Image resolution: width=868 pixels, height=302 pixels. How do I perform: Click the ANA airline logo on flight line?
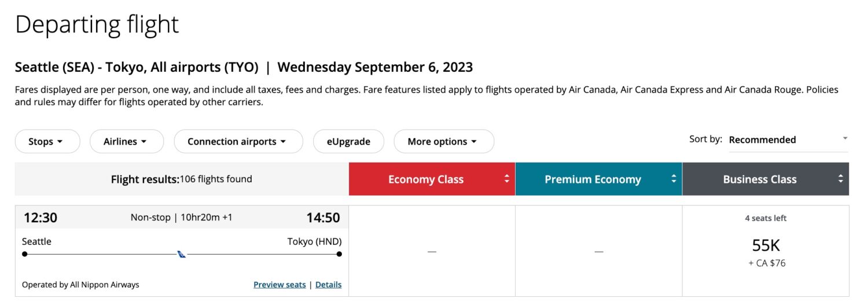pos(182,254)
